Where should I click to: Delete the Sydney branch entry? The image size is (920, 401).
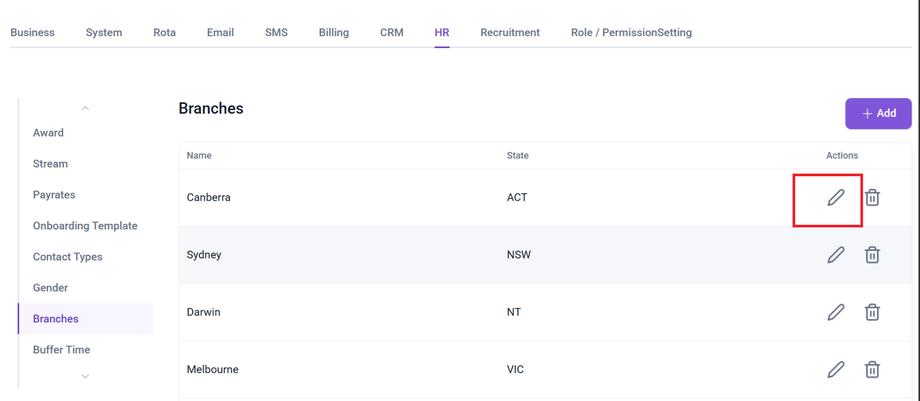(872, 255)
